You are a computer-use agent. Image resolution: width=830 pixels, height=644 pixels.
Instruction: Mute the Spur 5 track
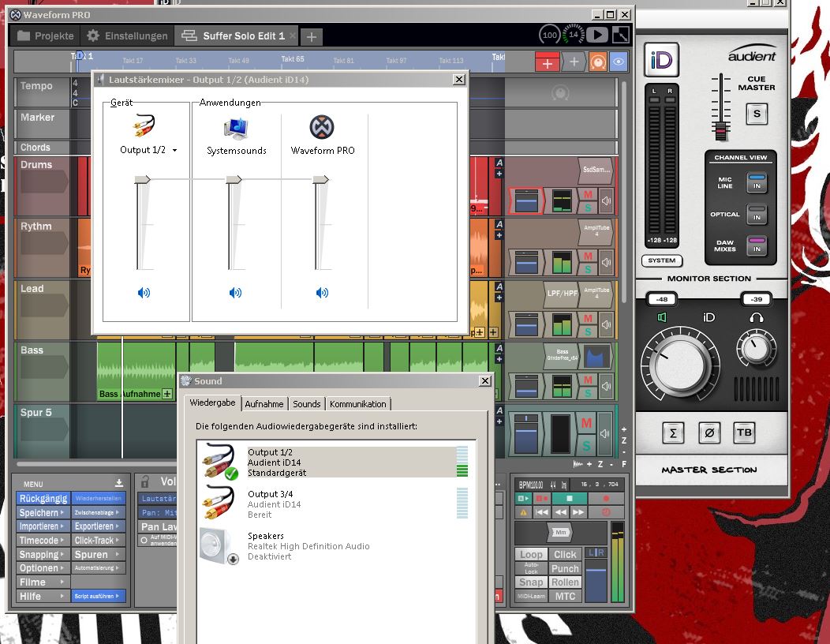point(586,423)
